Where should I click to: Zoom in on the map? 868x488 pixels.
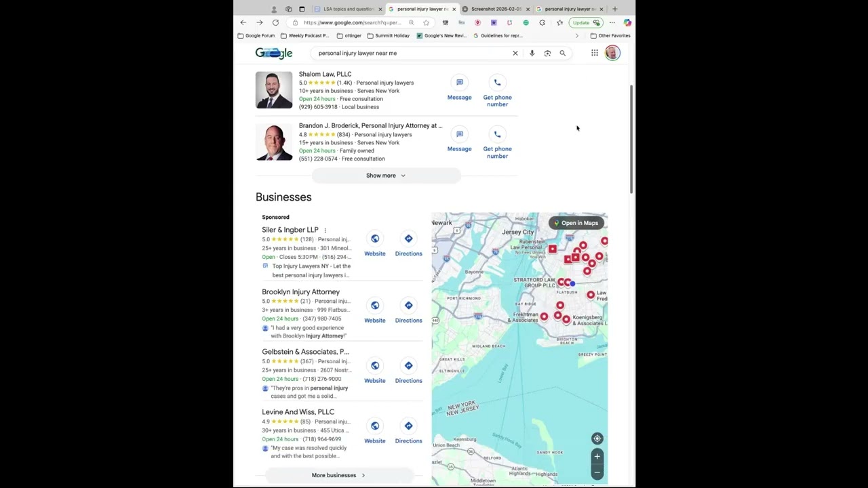click(597, 457)
